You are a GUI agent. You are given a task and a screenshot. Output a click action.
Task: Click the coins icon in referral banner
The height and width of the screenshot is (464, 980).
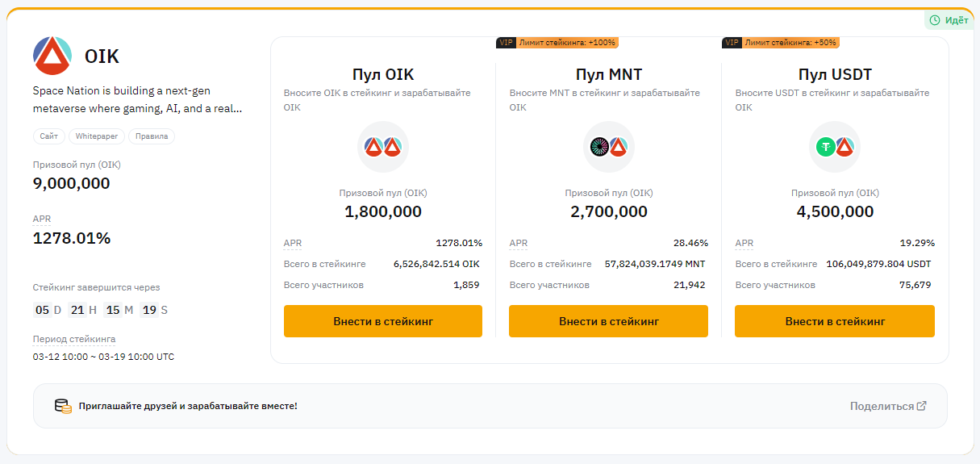[63, 406]
